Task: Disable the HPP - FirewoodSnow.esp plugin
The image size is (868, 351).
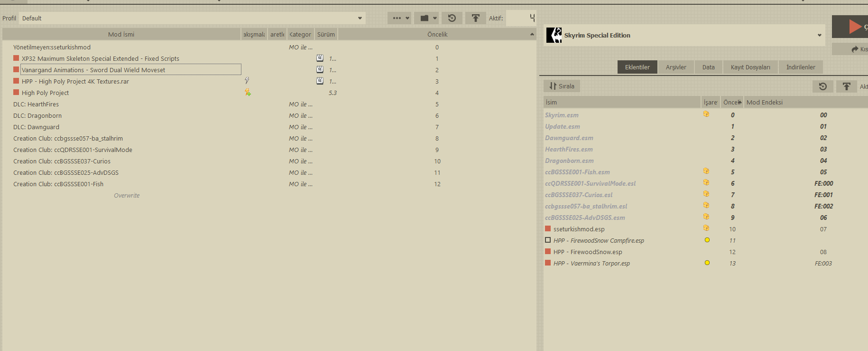Action: 548,251
